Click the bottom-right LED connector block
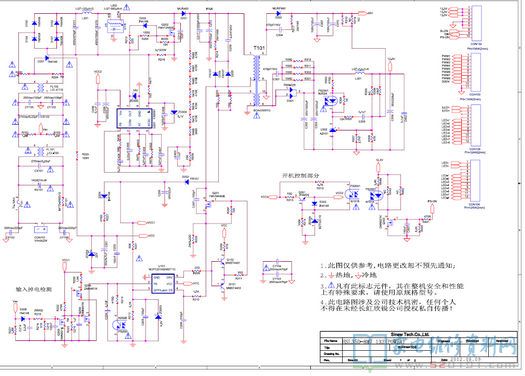525x376 pixels. 476,181
